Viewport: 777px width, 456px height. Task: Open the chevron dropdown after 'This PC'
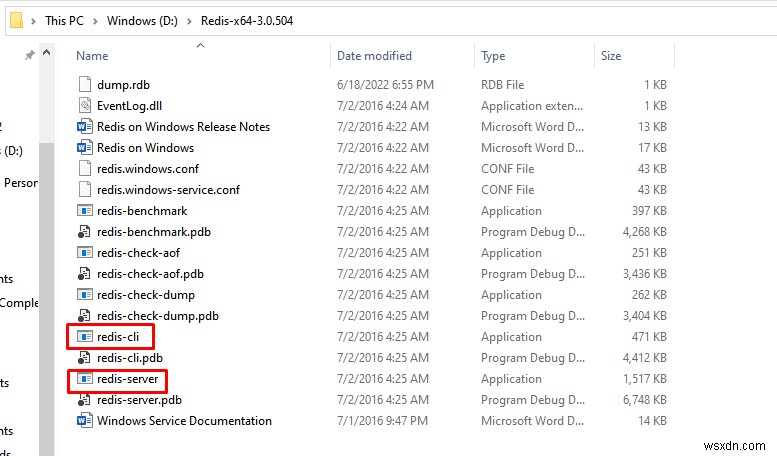tap(95, 21)
